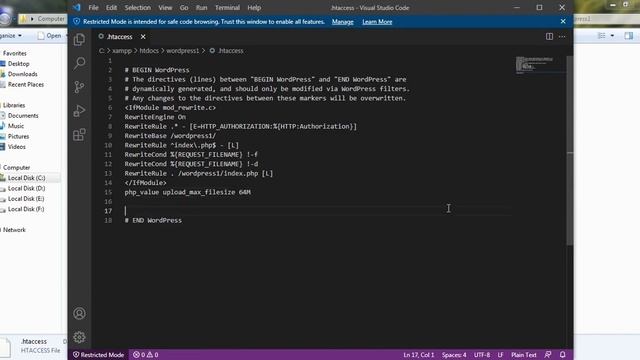Image resolution: width=640 pixels, height=360 pixels.
Task: Click the Split Editor Right icon
Action: tap(549, 36)
